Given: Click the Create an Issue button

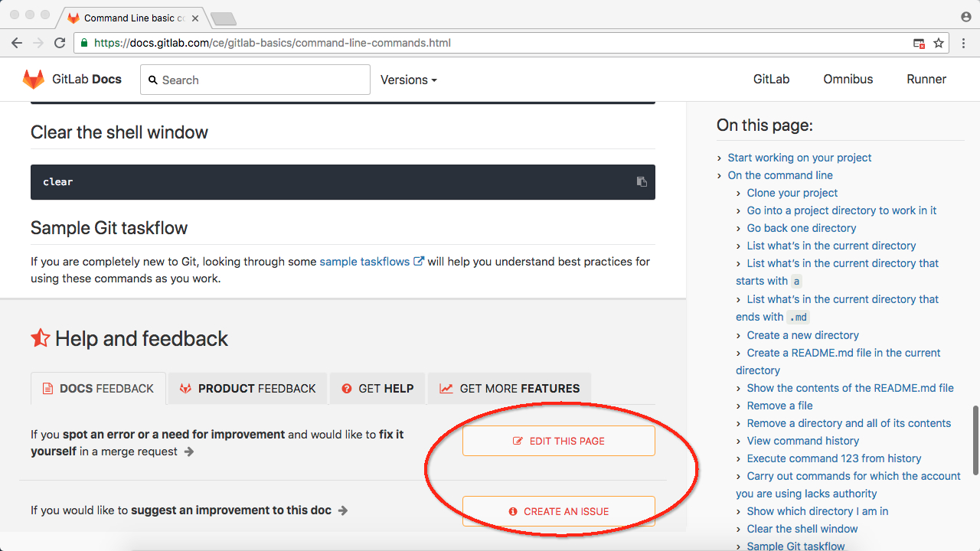Looking at the screenshot, I should click(559, 511).
